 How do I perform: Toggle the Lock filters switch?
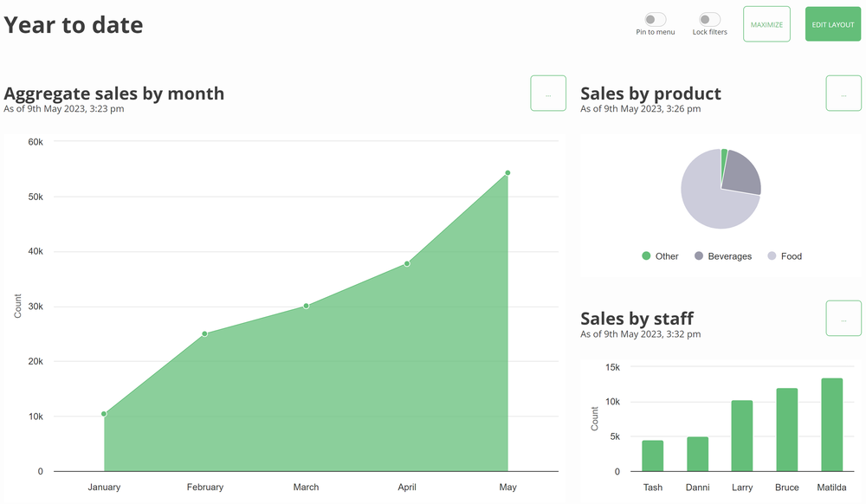(709, 19)
